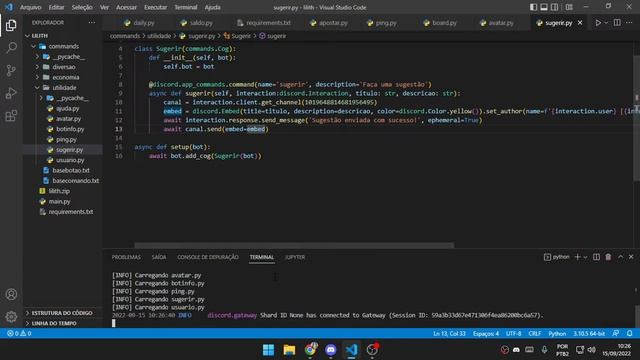This screenshot has height=360, width=640.
Task: Click the feedback icon in status bar
Action: (616, 333)
